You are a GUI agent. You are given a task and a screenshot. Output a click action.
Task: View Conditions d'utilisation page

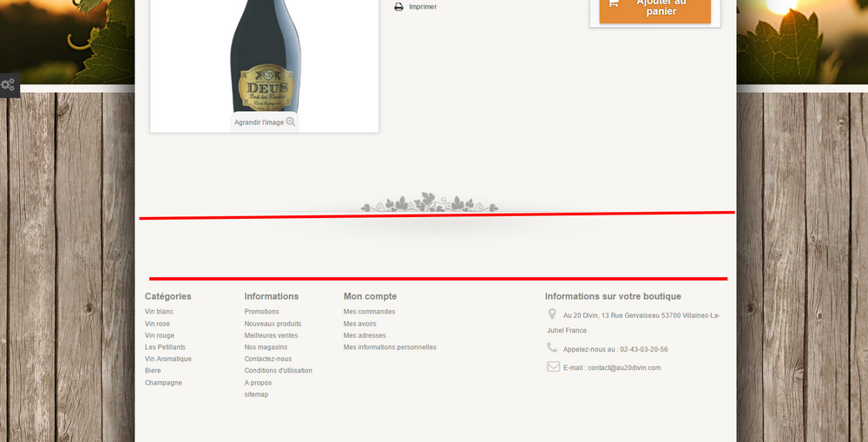[x=278, y=371]
